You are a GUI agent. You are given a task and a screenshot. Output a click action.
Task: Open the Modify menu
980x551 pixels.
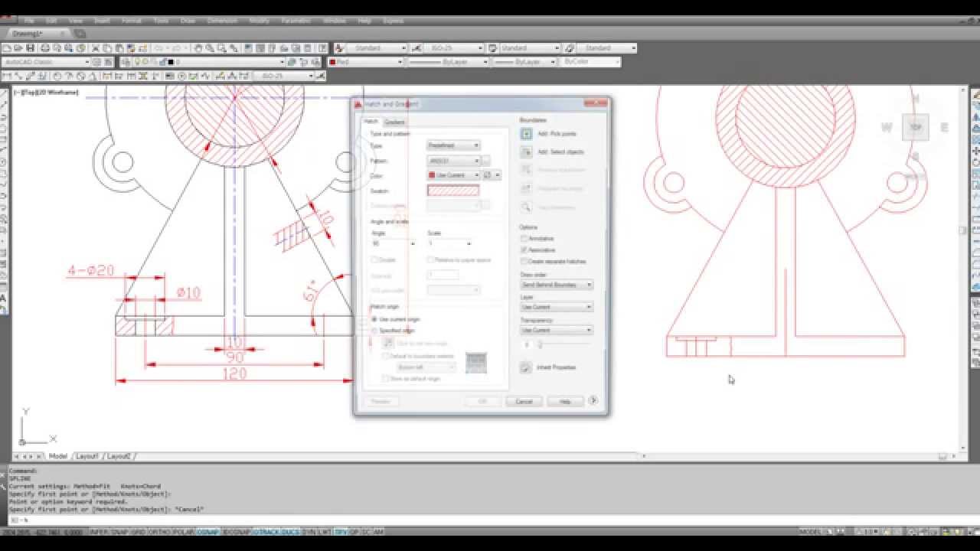[x=259, y=21]
